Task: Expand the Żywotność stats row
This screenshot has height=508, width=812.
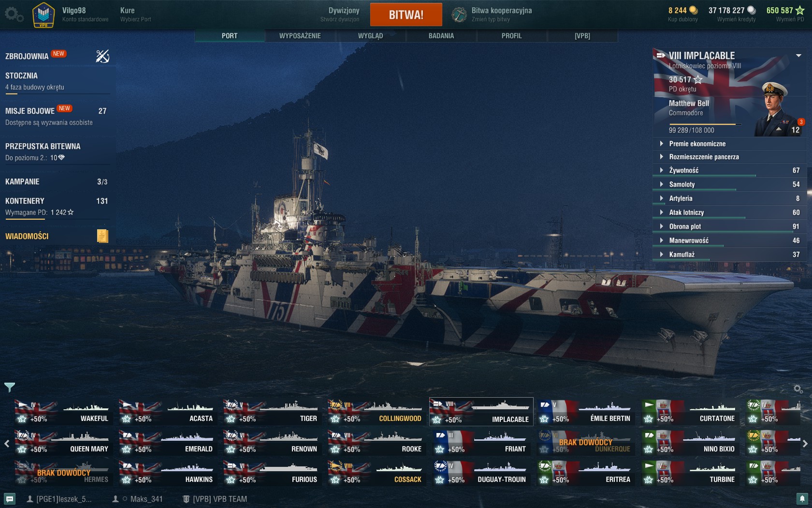Action: (x=729, y=170)
